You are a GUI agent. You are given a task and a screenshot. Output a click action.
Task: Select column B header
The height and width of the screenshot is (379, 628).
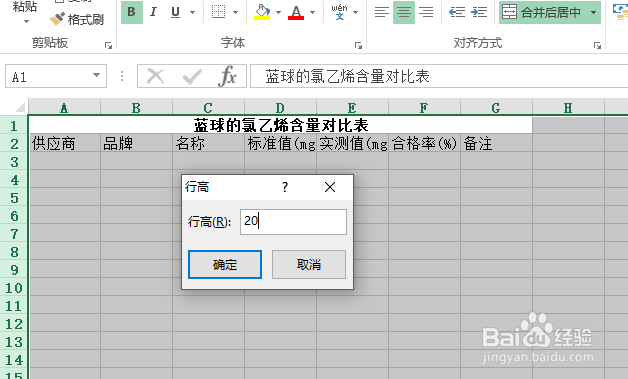pos(136,107)
